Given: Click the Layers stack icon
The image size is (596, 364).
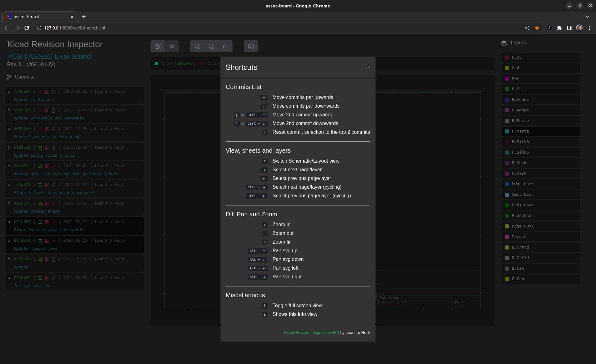Looking at the screenshot, I should pos(503,43).
